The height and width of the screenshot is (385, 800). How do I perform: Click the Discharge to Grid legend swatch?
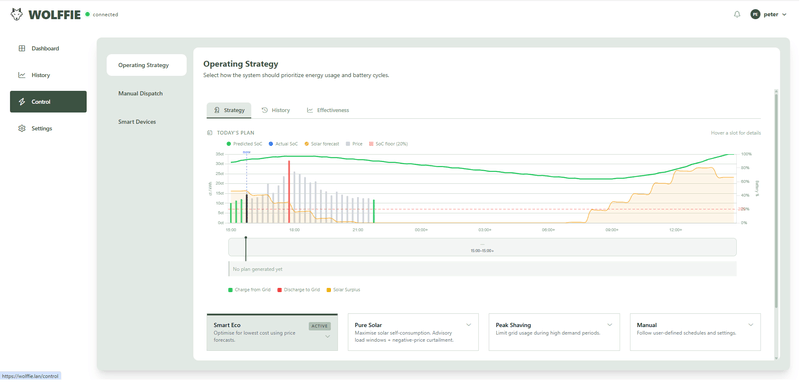[280, 290]
